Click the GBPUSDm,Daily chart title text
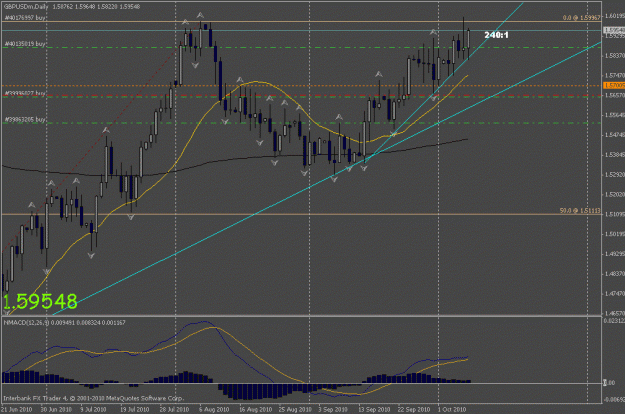This screenshot has width=625, height=414. (x=26, y=6)
